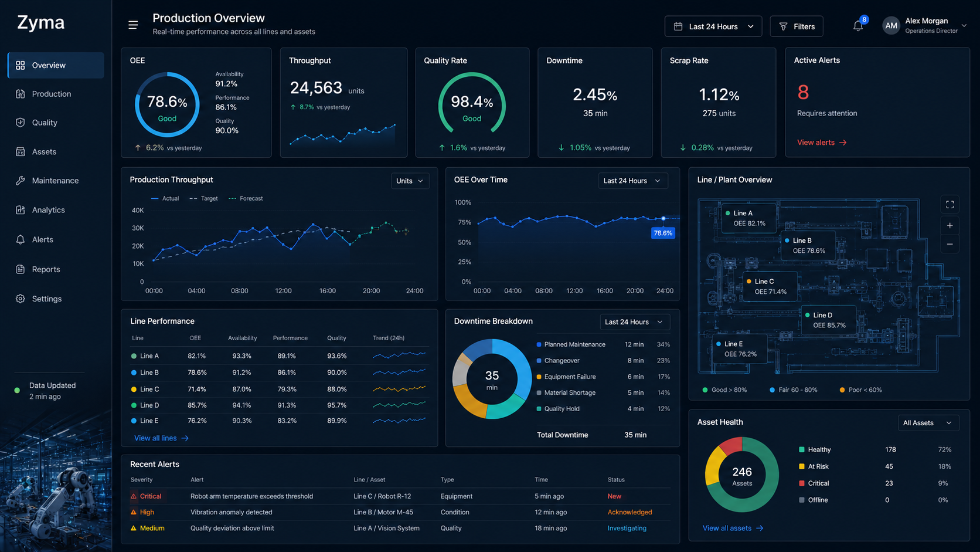This screenshot has height=552, width=980.
Task: Open OEE Over Time range dropdown
Action: (632, 181)
